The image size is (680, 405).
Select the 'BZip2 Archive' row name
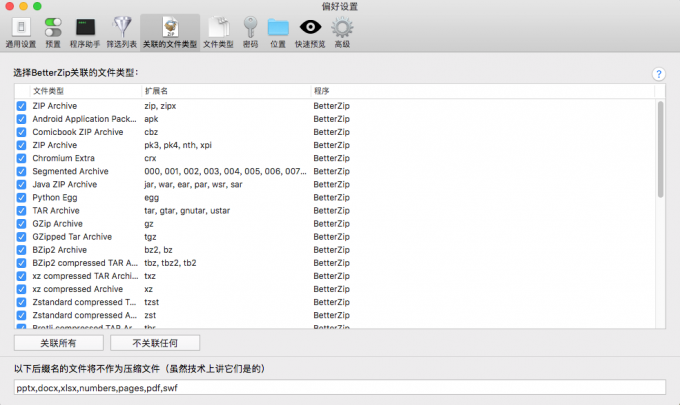point(59,250)
